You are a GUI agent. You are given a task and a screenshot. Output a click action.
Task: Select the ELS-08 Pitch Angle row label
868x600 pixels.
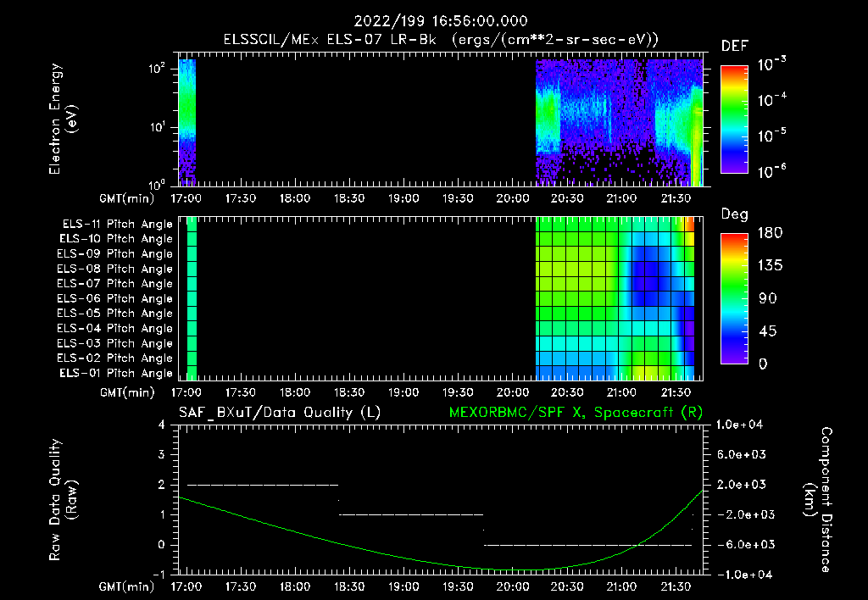click(x=114, y=269)
